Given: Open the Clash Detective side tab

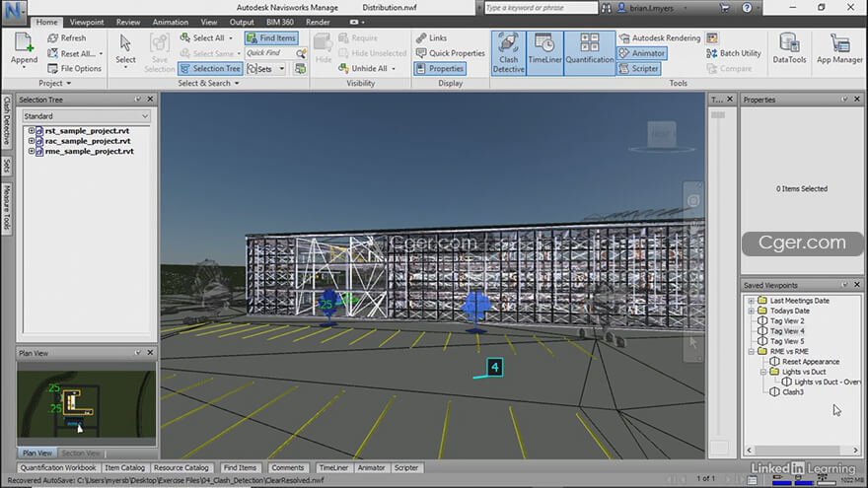Looking at the screenshot, I should (x=7, y=120).
